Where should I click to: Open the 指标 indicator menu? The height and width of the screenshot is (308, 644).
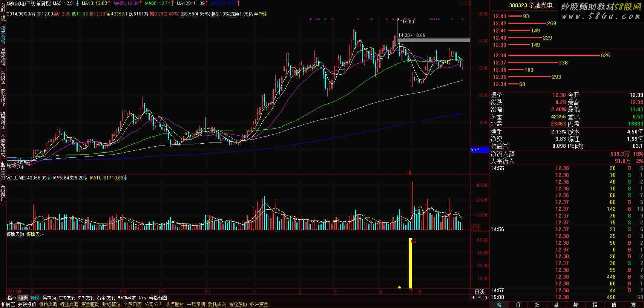click(12, 298)
